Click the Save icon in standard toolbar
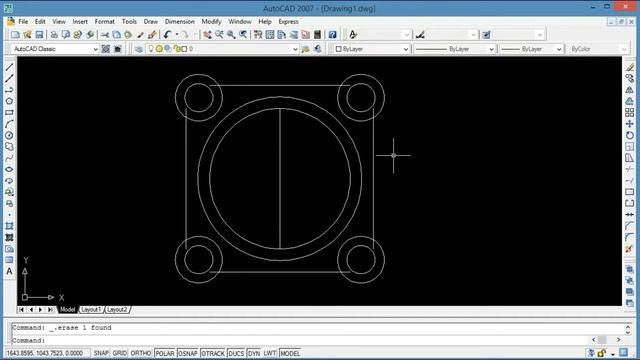Viewport: 640px width, 360px height. pyautogui.click(x=39, y=35)
